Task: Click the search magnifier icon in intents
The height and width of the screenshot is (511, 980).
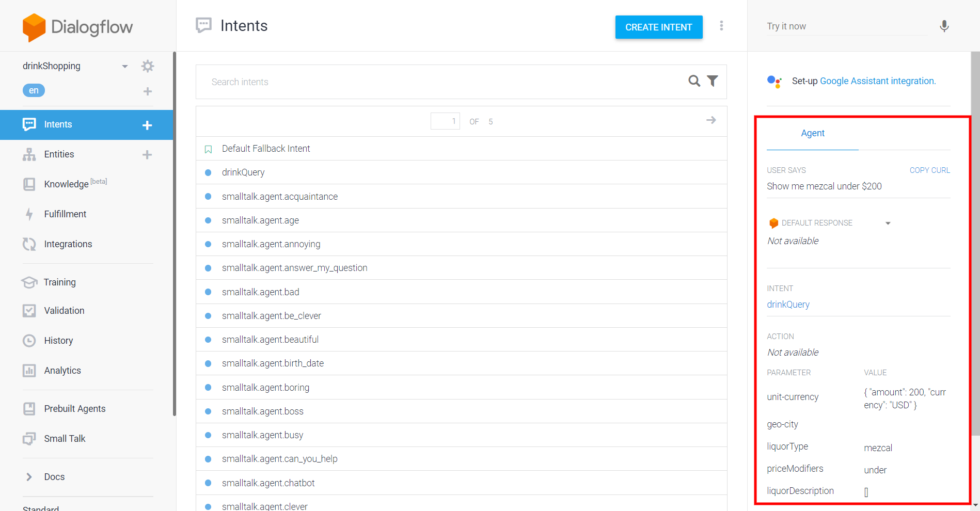Action: (x=694, y=81)
